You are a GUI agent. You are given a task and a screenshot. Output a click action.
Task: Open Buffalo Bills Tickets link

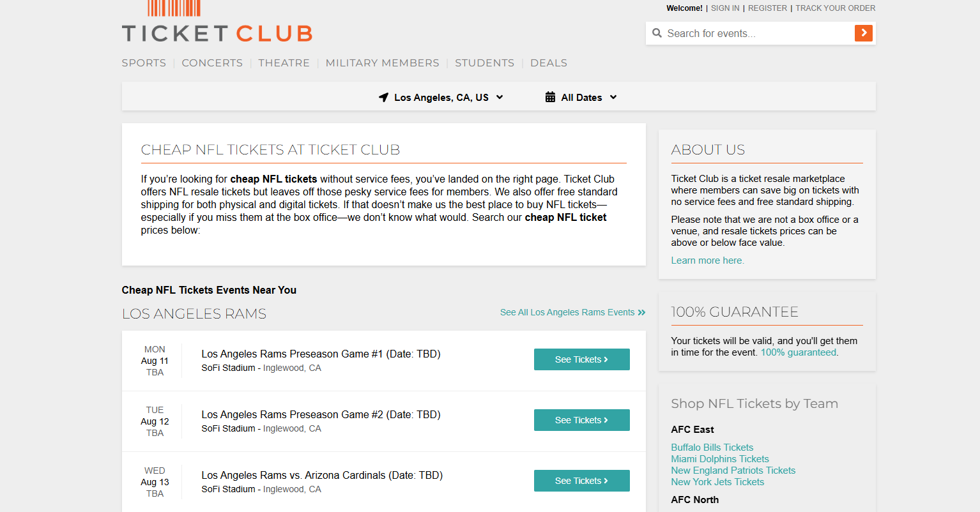[x=712, y=448]
